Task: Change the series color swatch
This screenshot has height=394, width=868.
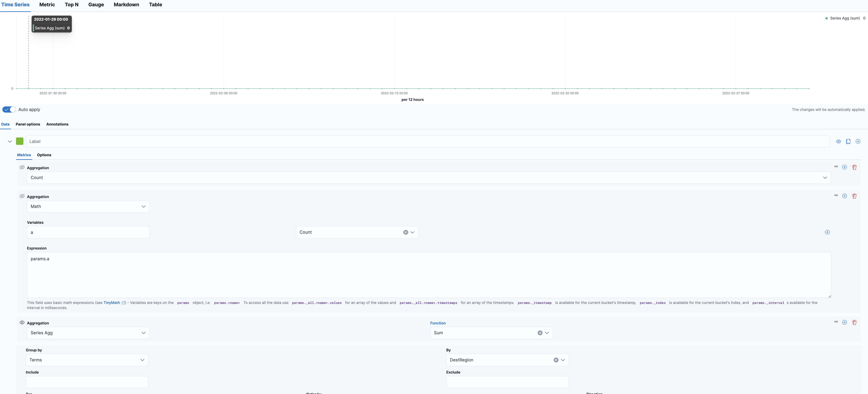Action: click(20, 141)
